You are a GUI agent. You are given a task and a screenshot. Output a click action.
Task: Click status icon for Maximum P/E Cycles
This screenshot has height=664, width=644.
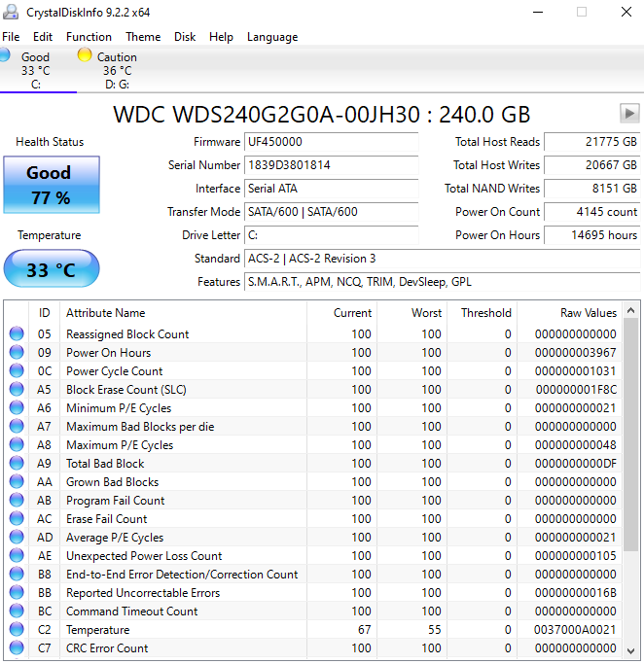(17, 444)
